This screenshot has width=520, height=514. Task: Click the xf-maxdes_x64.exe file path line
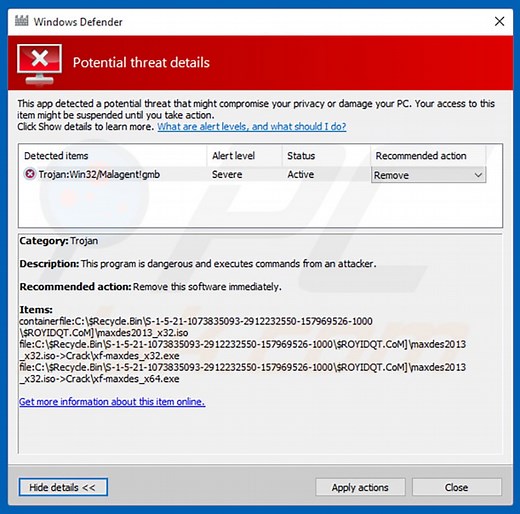242,373
